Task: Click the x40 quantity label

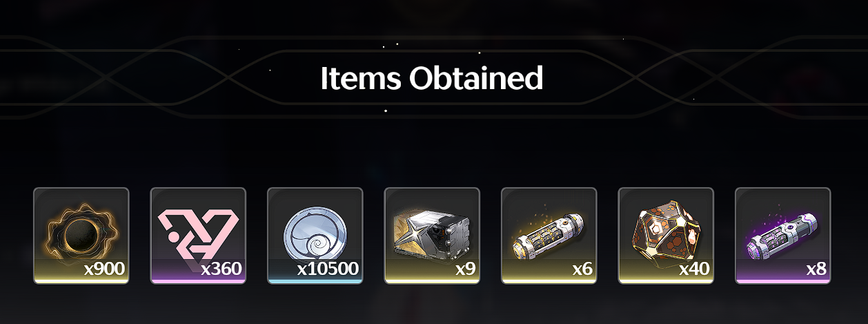Action: point(694,269)
